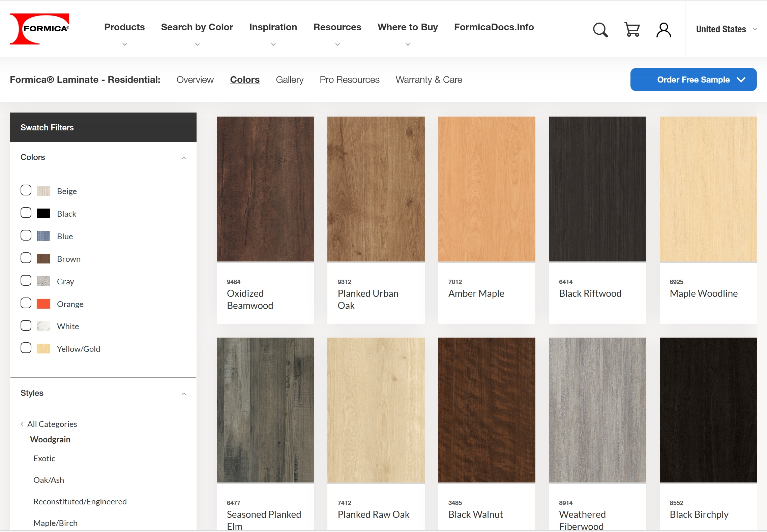
Task: Tick the Orange color checkbox
Action: pos(26,303)
